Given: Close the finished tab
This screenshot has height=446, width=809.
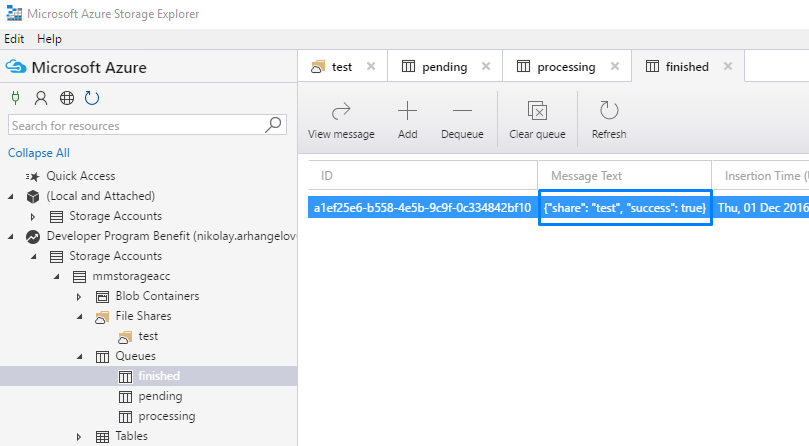Looking at the screenshot, I should click(728, 66).
